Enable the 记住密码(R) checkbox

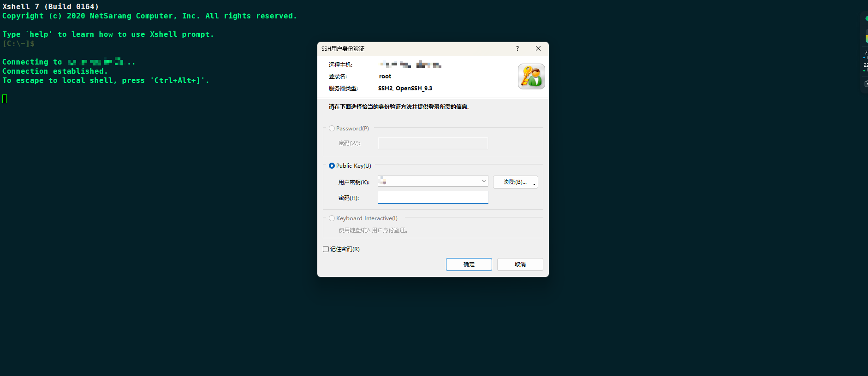point(326,249)
